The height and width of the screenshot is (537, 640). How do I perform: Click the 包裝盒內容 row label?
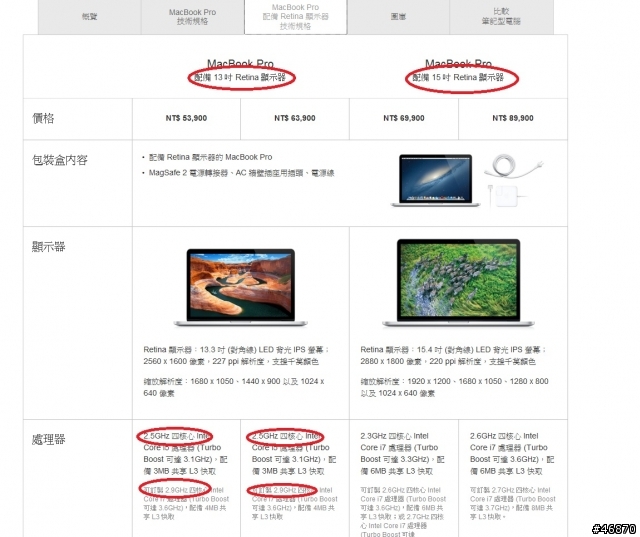[60, 160]
